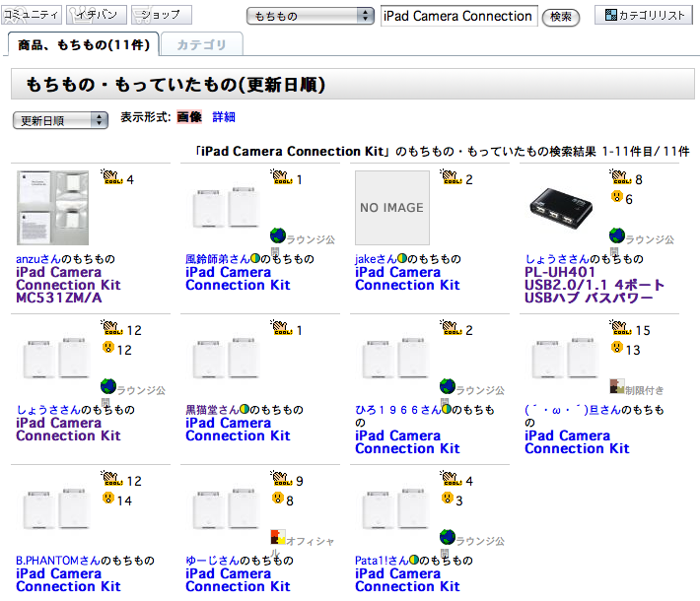Click the cool icon on ゆーじ's item
Image resolution: width=700 pixels, height=601 pixels.
pos(281,479)
